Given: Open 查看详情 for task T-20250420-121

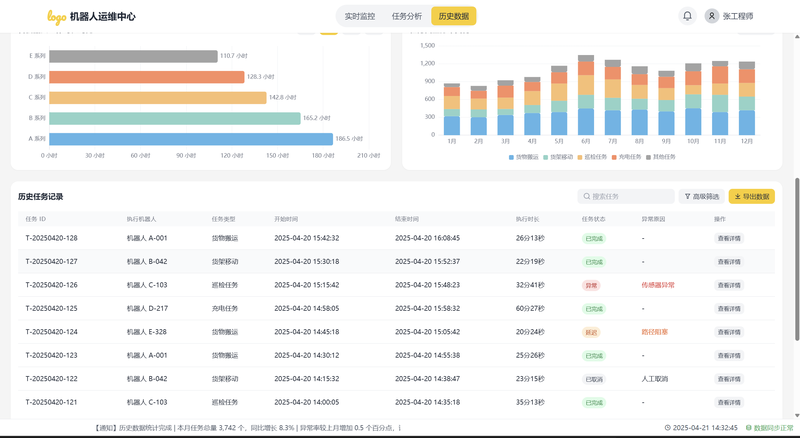Looking at the screenshot, I should point(729,403).
